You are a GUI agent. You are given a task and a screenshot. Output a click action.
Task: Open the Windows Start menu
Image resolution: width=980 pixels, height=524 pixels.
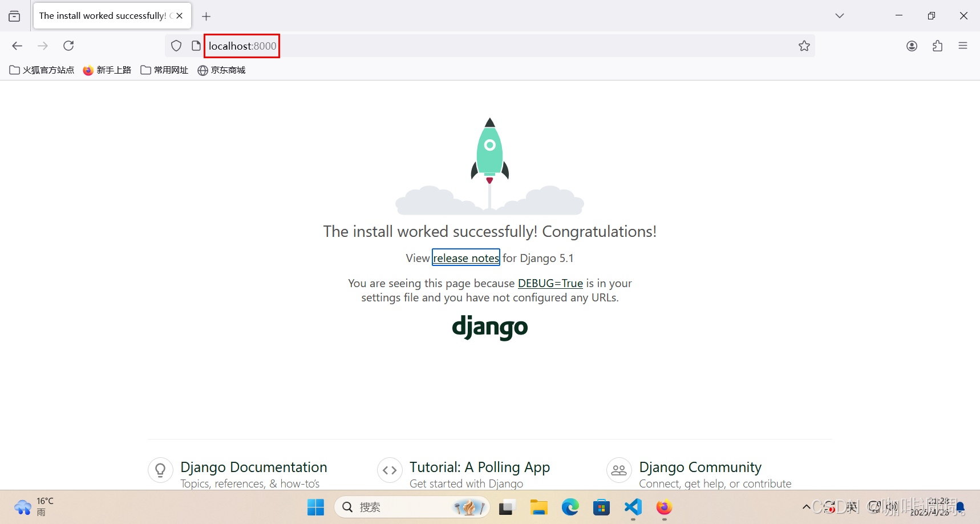coord(315,507)
